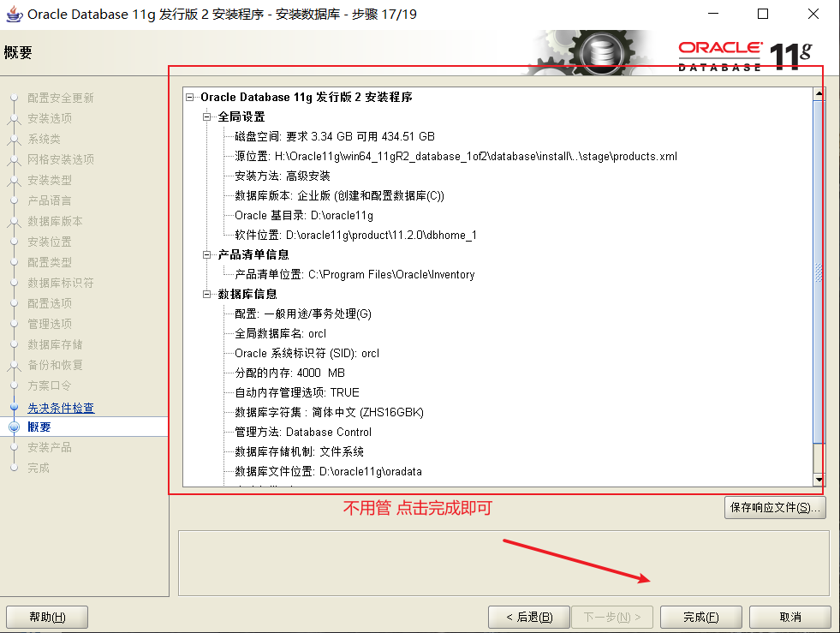The image size is (840, 633).
Task: Click 完成(F) to finish installation
Action: click(x=700, y=617)
